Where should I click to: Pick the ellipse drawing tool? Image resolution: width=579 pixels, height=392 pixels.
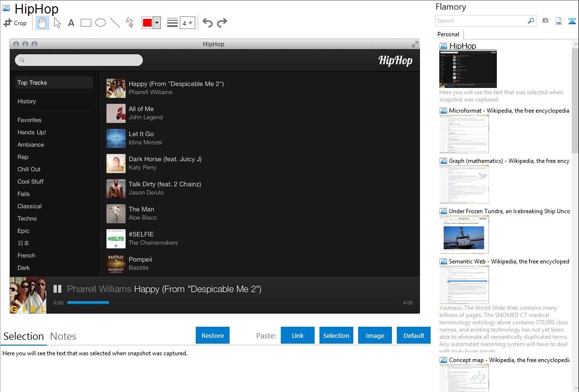pos(101,23)
